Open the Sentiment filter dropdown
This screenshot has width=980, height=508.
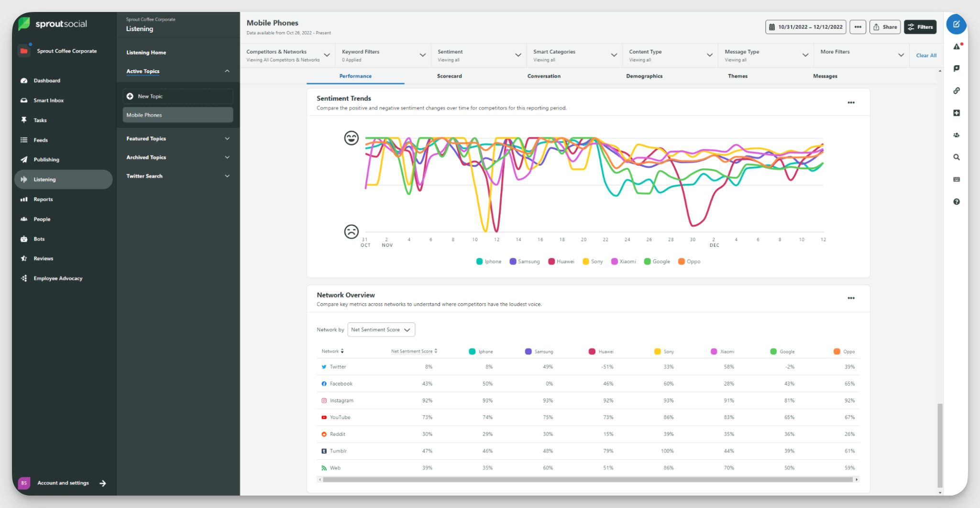[x=479, y=55]
